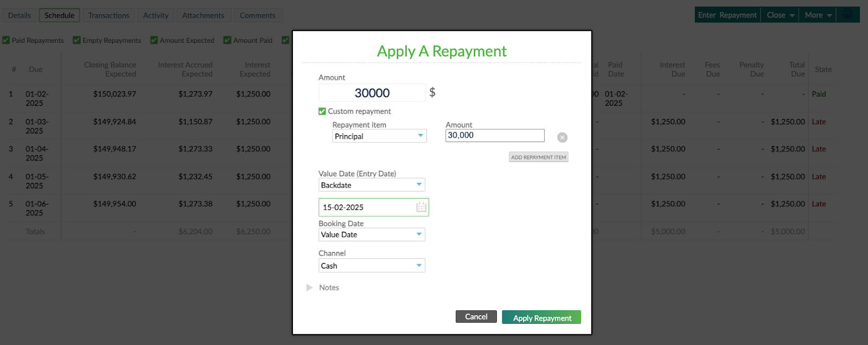Click the Due column header
868x345 pixels.
[36, 69]
